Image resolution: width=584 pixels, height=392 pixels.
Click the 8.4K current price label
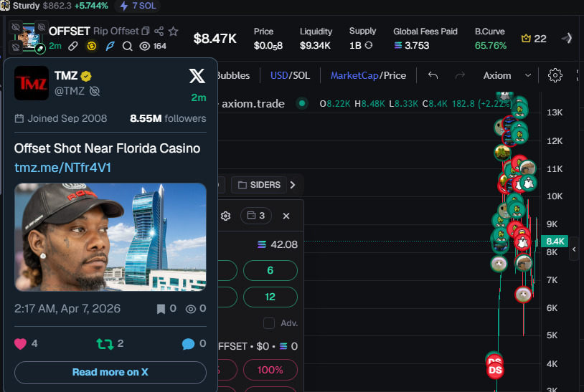tap(555, 242)
